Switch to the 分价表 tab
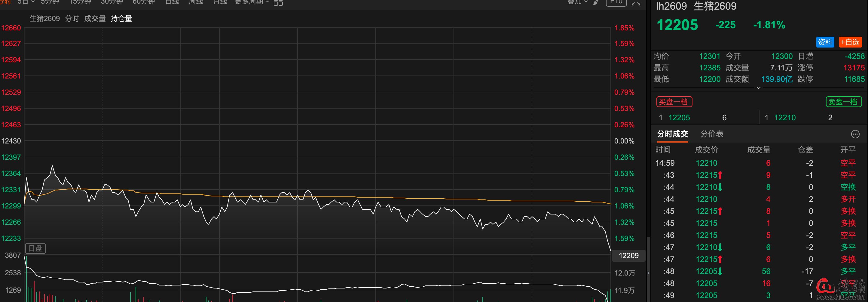 click(x=712, y=134)
